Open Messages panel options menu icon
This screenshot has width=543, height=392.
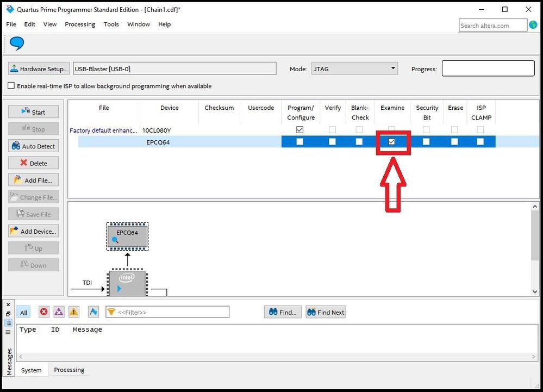(8, 332)
